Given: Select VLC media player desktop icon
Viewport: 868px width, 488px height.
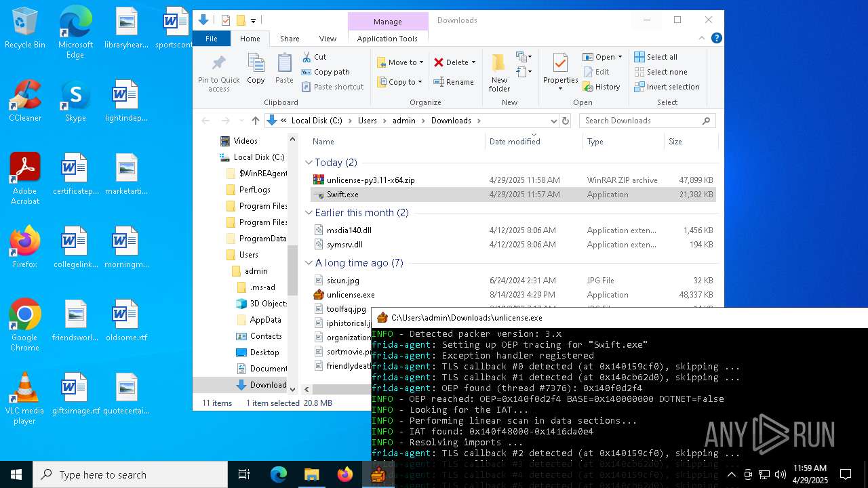Looking at the screenshot, I should (x=25, y=399).
